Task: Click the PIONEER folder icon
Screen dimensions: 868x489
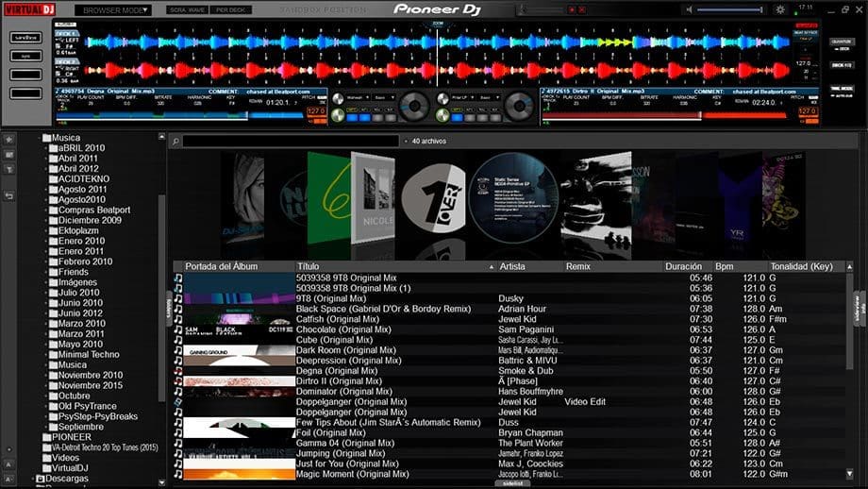Action: (x=47, y=437)
